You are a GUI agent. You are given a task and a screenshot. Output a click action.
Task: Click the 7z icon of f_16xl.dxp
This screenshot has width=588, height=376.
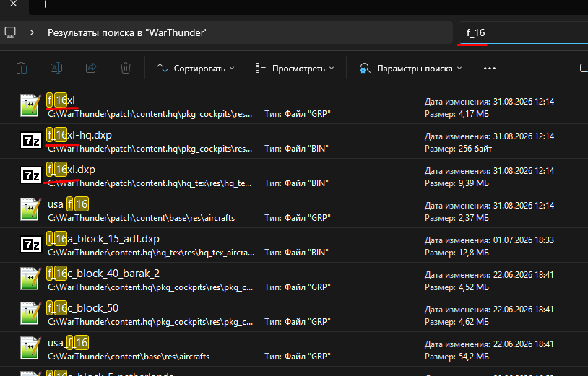(31, 175)
